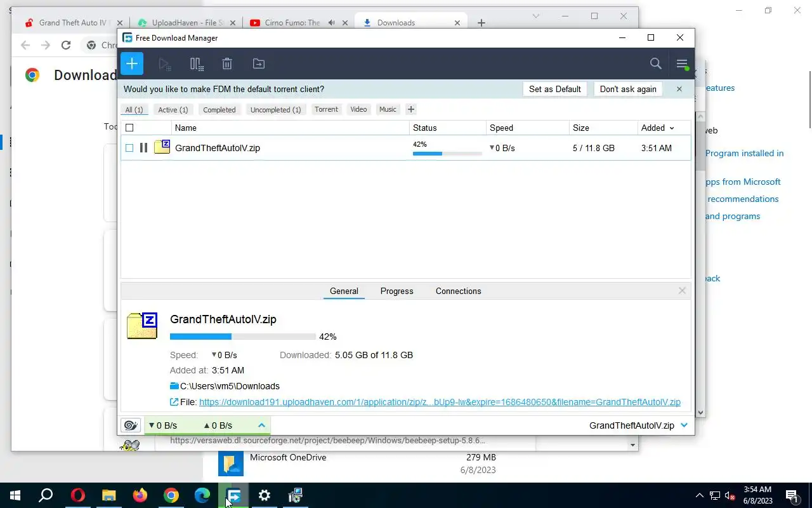Select the Torrent filter tag

[326, 109]
